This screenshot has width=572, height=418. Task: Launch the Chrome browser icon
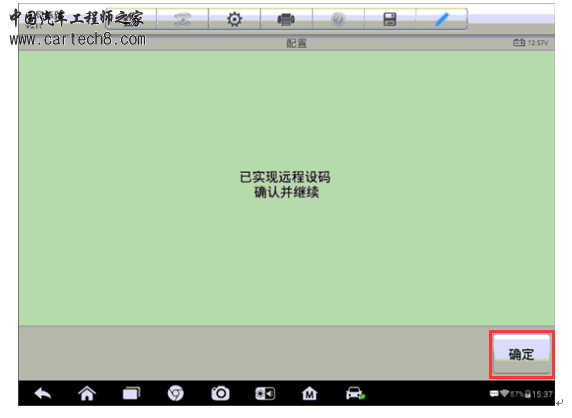pos(176,394)
